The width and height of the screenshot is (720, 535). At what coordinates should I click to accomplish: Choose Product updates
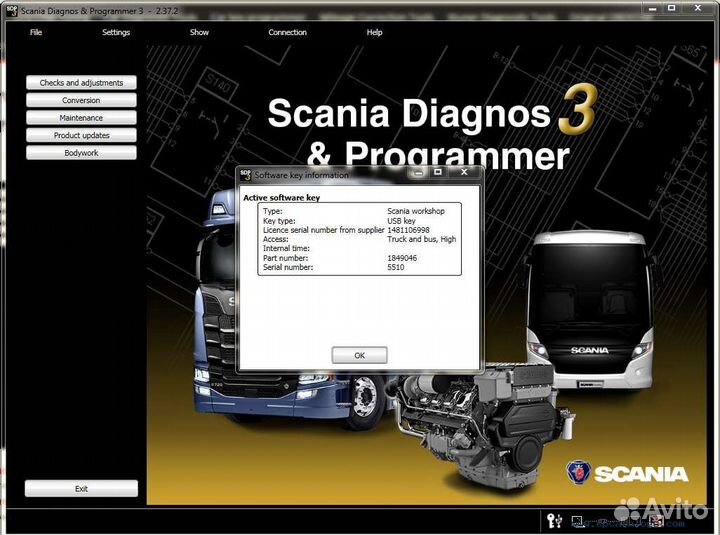pyautogui.click(x=81, y=135)
